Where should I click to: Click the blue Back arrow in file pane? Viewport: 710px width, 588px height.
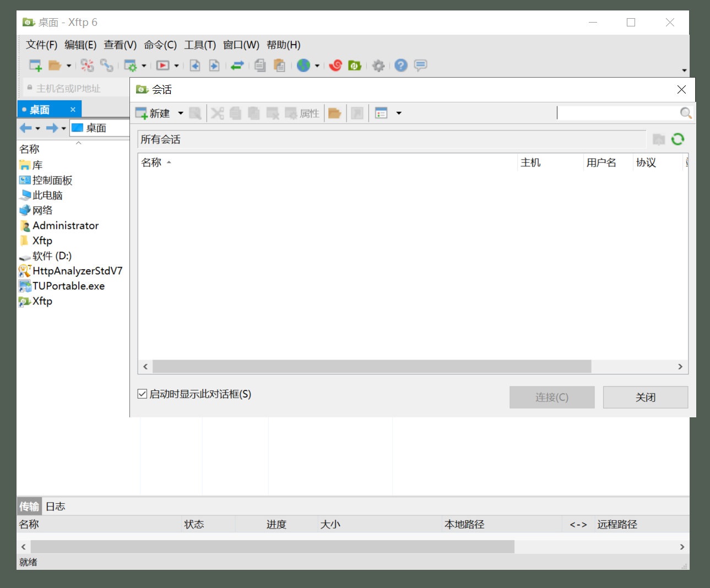[26, 128]
